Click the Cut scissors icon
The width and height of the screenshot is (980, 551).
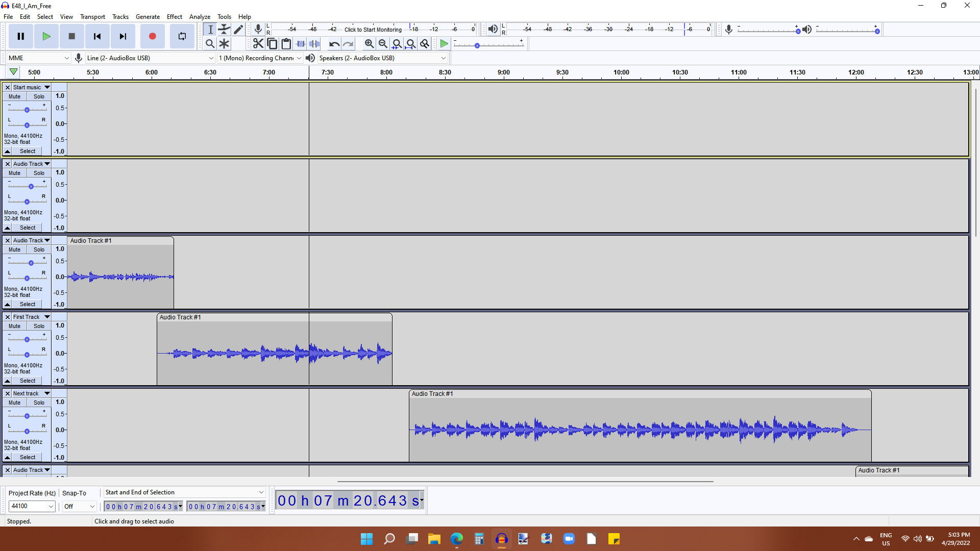[x=258, y=44]
